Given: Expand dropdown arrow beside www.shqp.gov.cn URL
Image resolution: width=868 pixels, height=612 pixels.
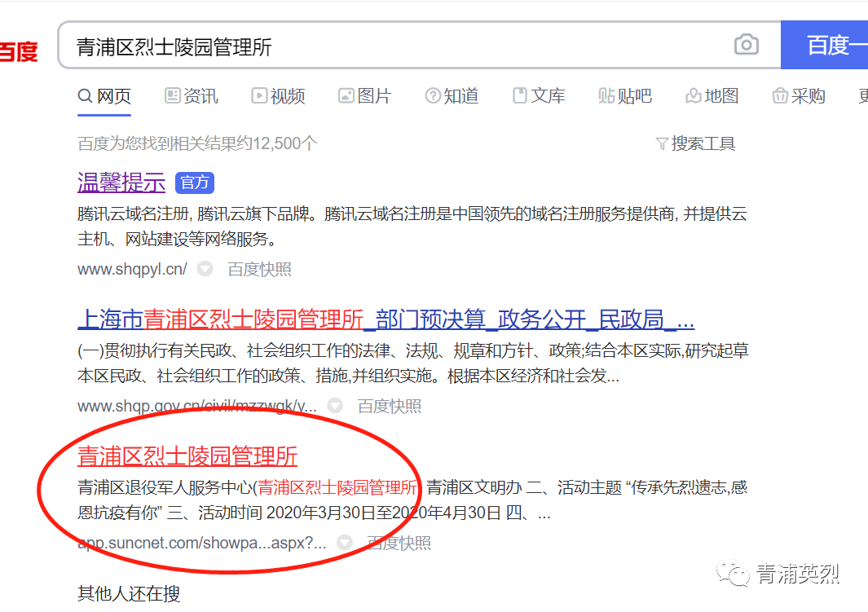Looking at the screenshot, I should (x=335, y=406).
